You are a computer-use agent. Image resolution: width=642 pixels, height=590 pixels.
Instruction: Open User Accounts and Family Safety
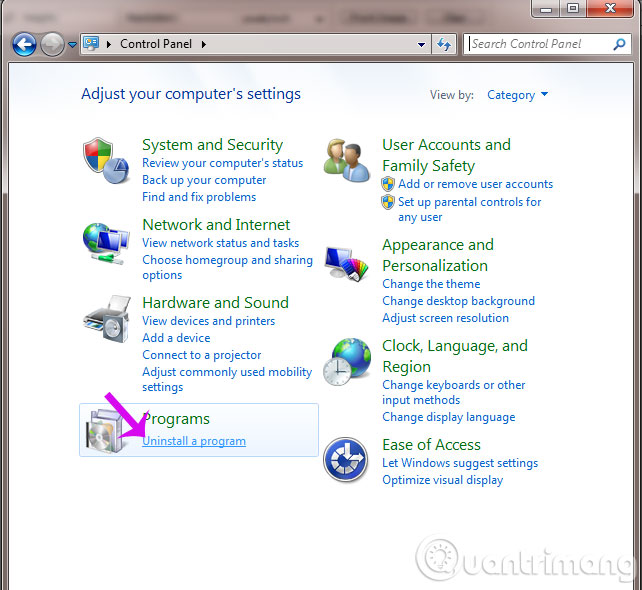coord(446,155)
